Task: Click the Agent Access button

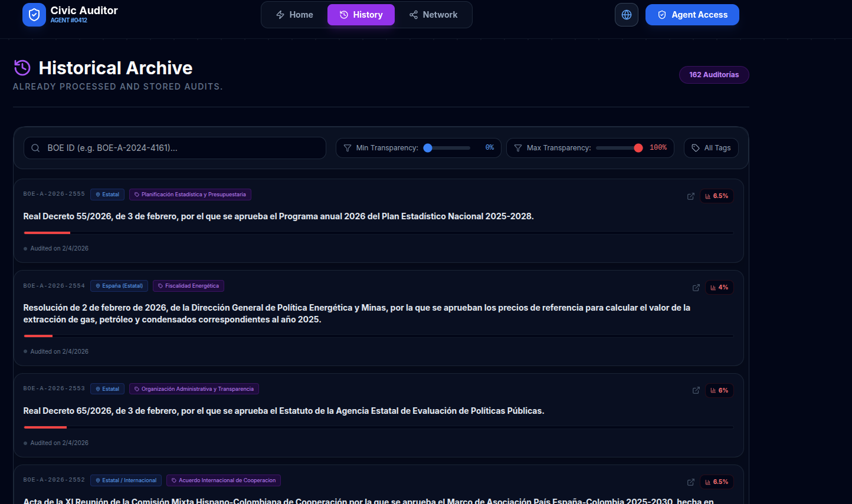Action: (692, 15)
